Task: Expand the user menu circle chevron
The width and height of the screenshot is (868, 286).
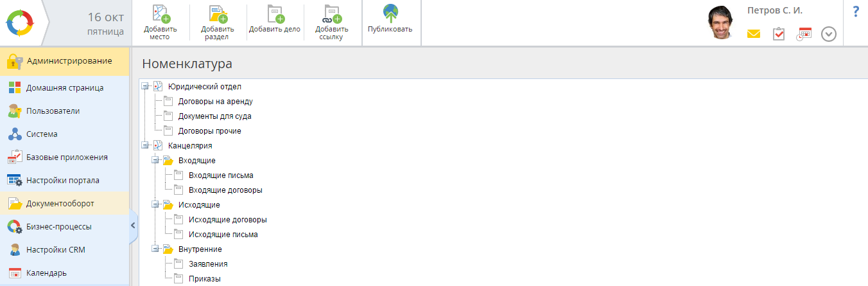Action: (829, 34)
